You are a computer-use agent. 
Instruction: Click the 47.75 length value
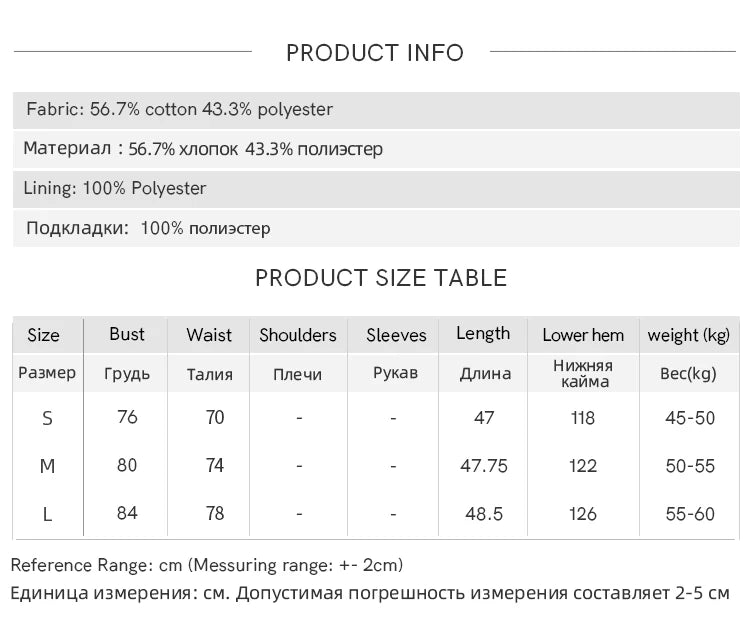tap(484, 466)
